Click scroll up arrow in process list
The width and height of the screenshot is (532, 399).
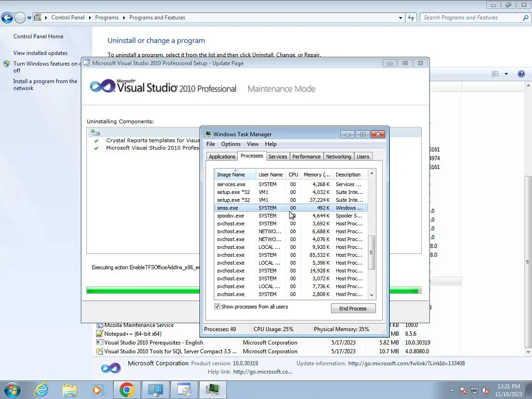(371, 173)
